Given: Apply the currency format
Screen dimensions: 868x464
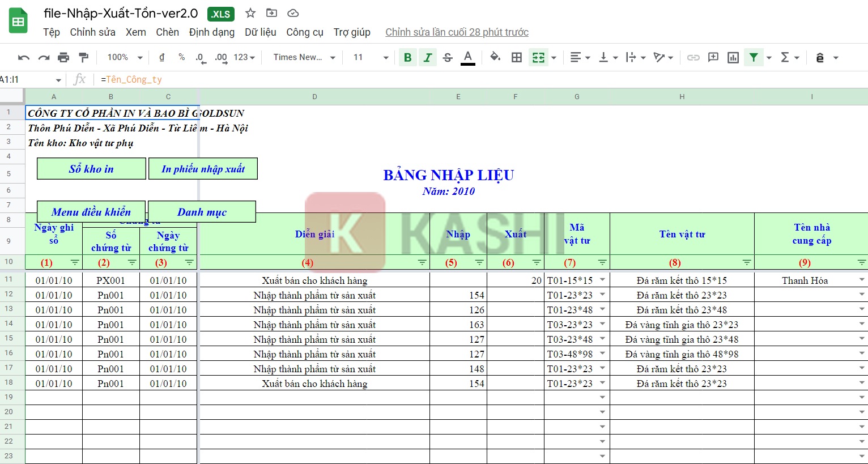Looking at the screenshot, I should pos(161,57).
